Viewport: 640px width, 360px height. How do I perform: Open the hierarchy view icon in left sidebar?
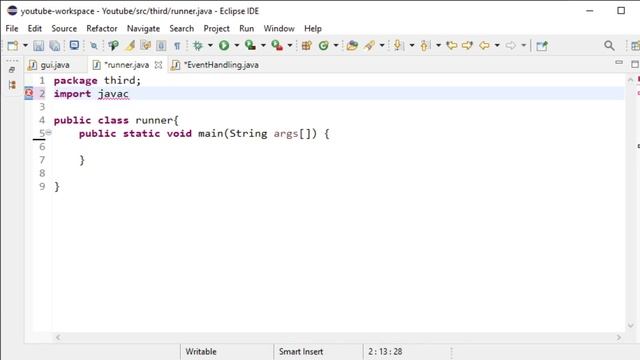click(x=12, y=85)
